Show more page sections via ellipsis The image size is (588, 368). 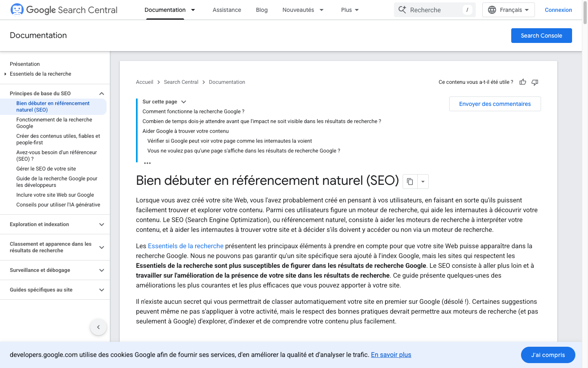(147, 163)
